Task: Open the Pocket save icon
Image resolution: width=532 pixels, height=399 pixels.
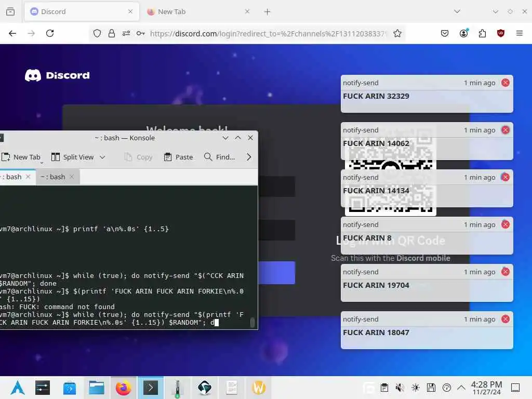Action: click(x=445, y=33)
